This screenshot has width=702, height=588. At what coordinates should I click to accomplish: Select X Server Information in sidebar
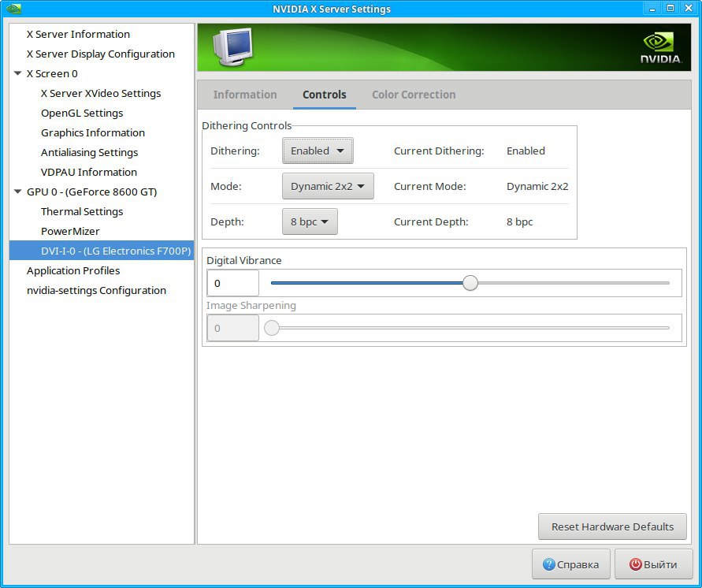[78, 34]
